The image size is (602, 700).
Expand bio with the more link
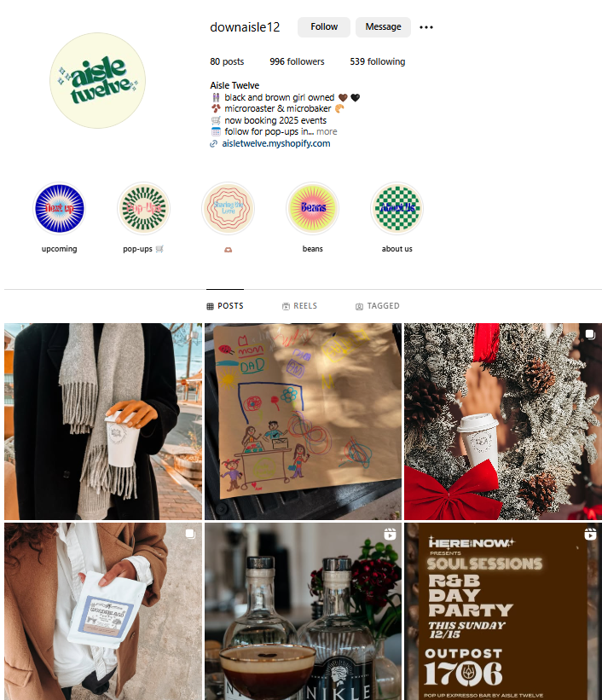pyautogui.click(x=327, y=131)
